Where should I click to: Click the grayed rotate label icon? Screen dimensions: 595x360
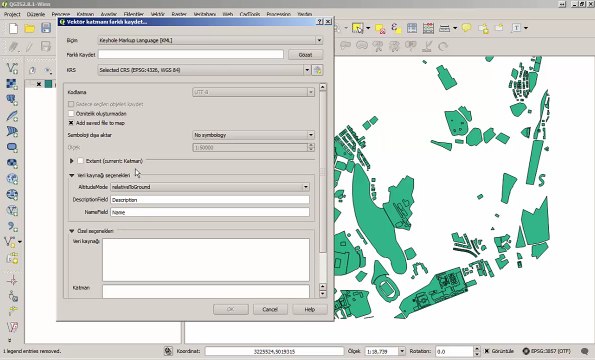point(443,47)
